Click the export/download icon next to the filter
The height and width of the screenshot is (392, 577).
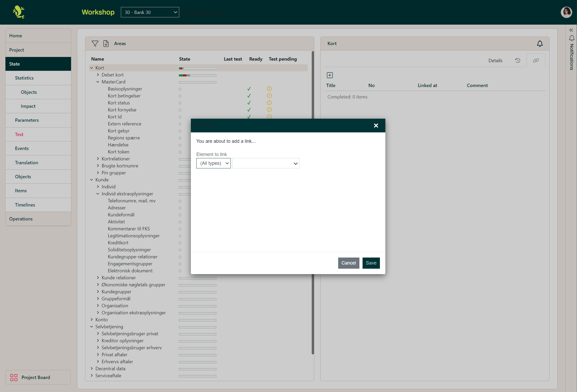tap(106, 43)
